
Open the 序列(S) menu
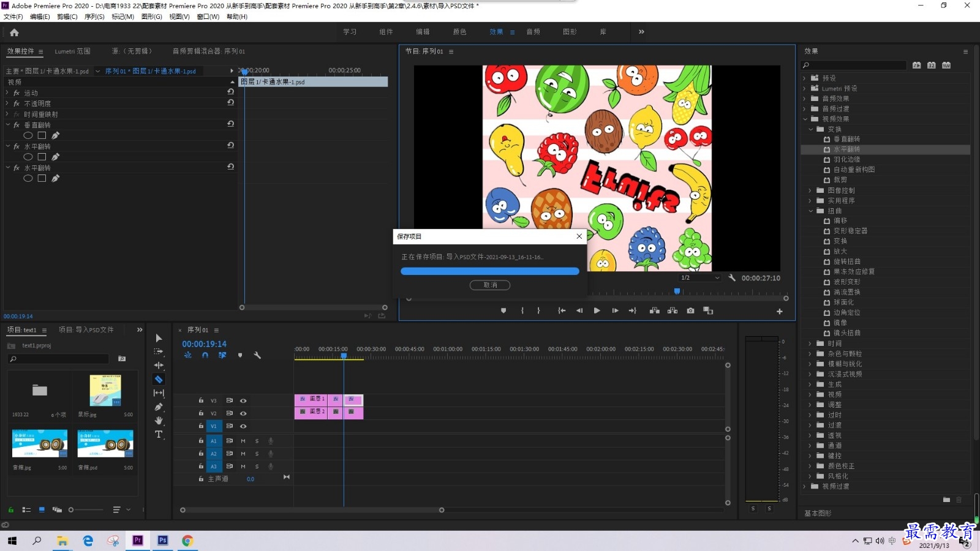pos(94,17)
